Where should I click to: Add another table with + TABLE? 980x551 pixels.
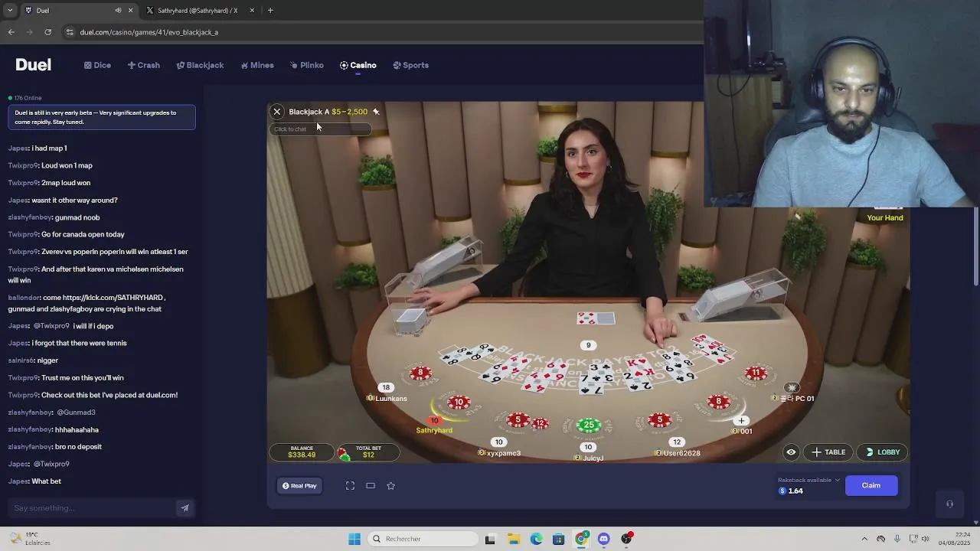click(828, 452)
